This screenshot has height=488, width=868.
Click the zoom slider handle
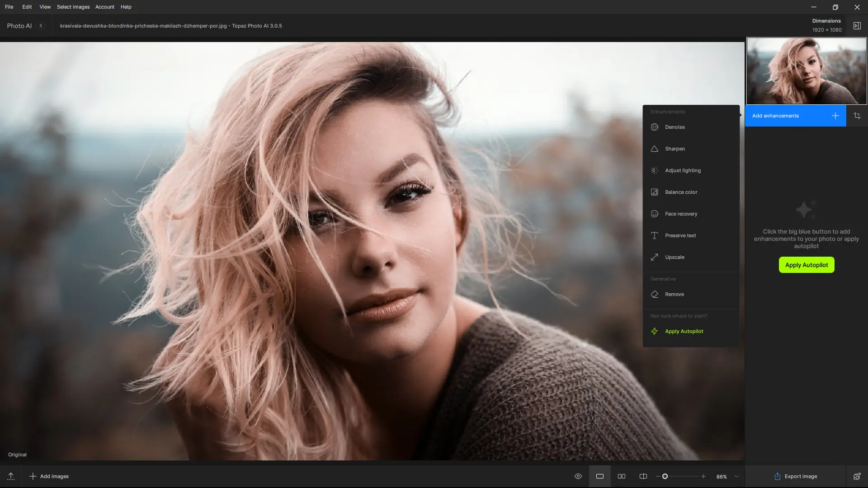(x=665, y=476)
